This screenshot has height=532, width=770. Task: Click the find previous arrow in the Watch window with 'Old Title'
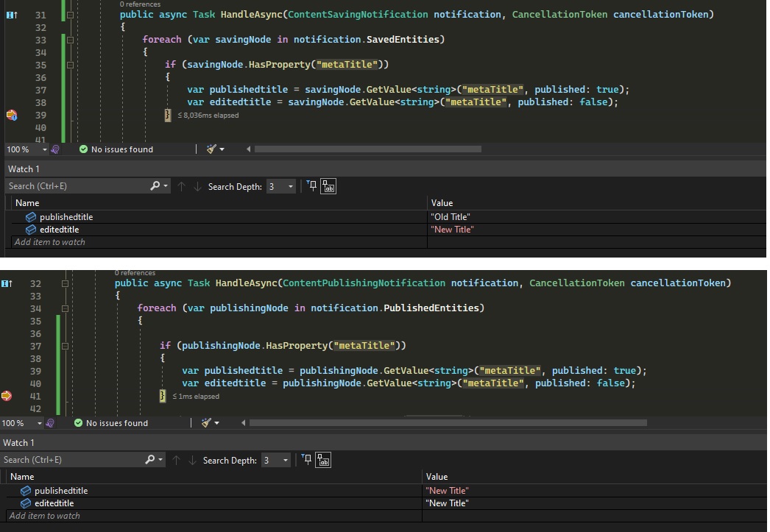pyautogui.click(x=181, y=186)
